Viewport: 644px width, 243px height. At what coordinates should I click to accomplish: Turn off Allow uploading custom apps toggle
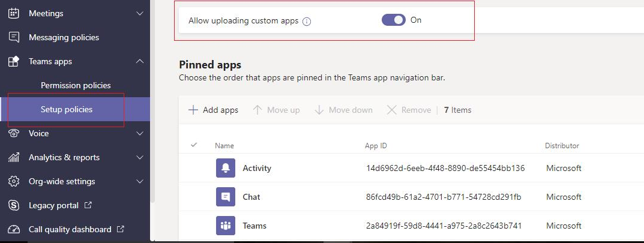click(x=394, y=20)
